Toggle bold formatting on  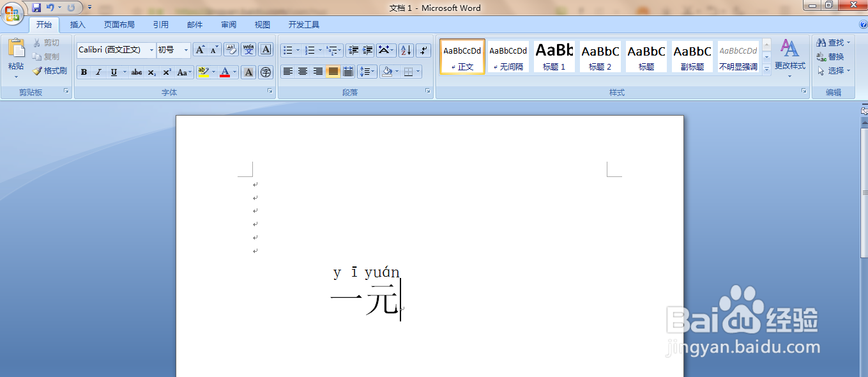tap(84, 72)
